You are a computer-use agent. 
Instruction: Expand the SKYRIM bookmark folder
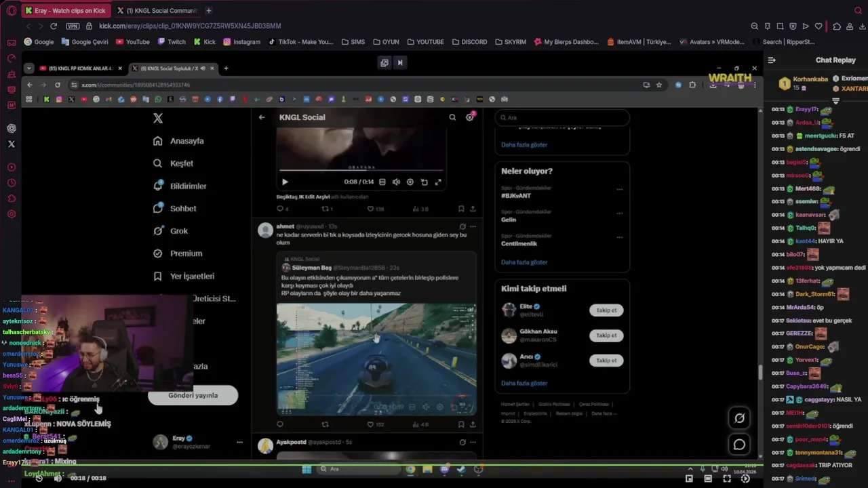510,42
